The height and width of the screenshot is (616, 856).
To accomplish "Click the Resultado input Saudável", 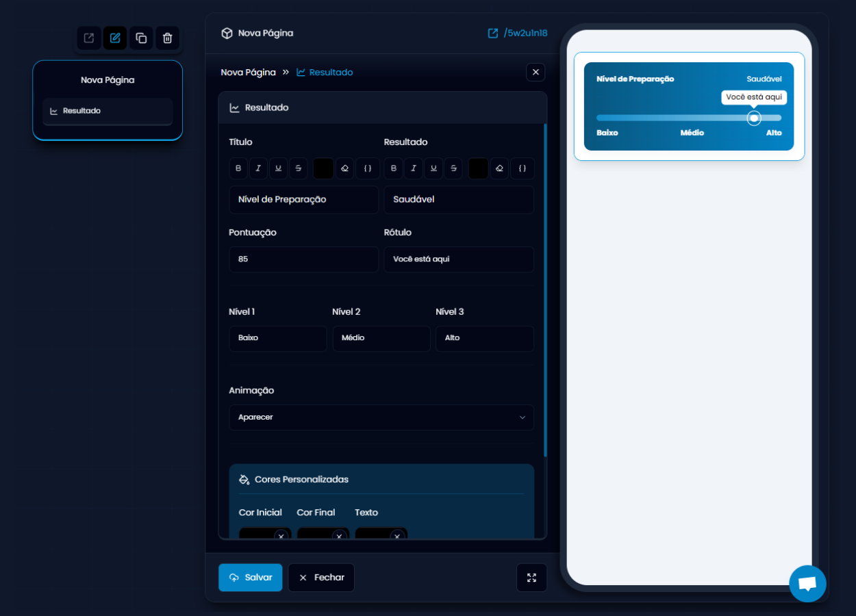I will point(459,200).
